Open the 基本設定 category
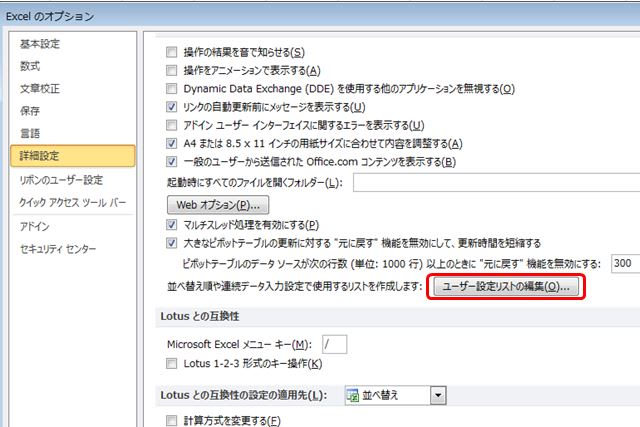 tap(40, 44)
